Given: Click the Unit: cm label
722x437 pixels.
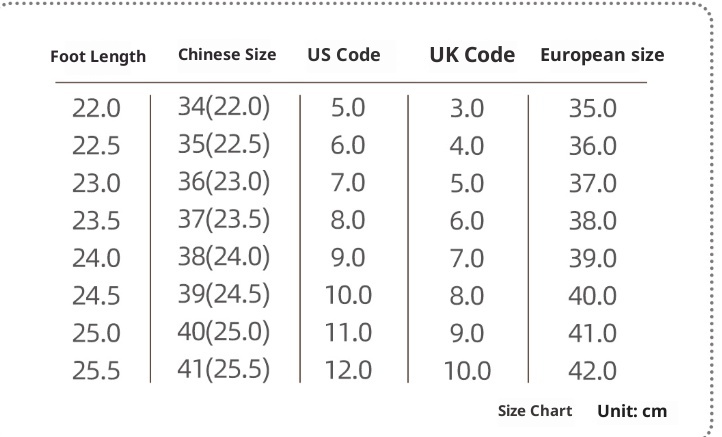Looking at the screenshot, I should pyautogui.click(x=632, y=411).
